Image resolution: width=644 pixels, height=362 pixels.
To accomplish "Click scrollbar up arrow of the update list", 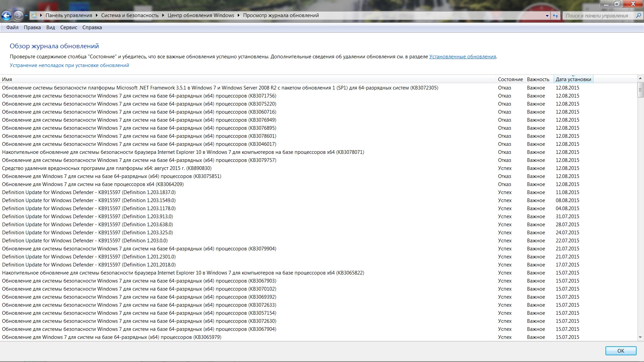I will tap(640, 78).
